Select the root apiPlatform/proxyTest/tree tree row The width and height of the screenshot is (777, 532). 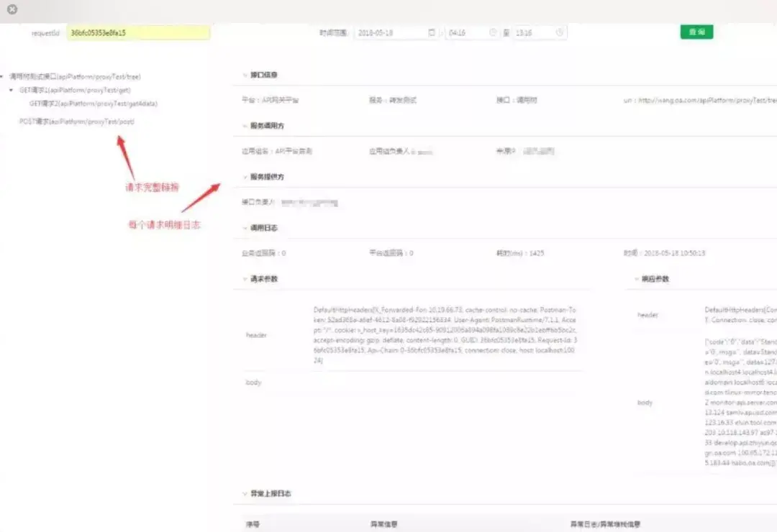pyautogui.click(x=75, y=77)
